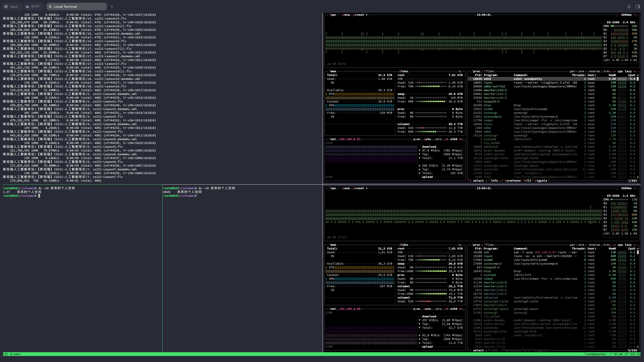This screenshot has width=644, height=362.
Task: Select smbd-notifyd process row
Action: click(x=552, y=86)
